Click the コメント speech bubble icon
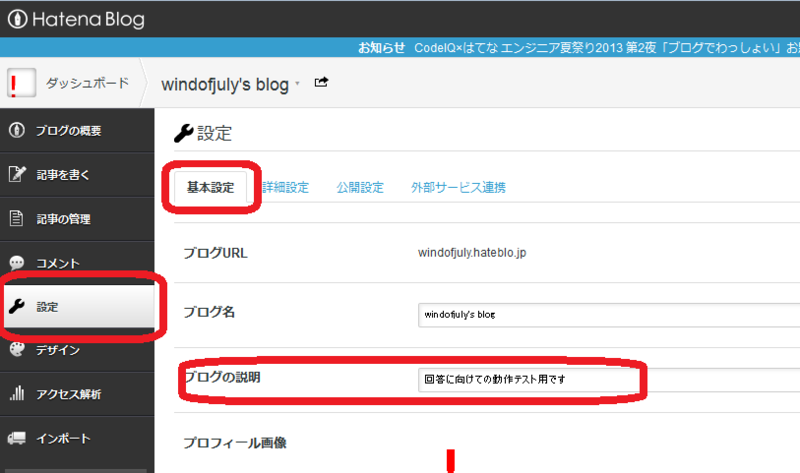This screenshot has height=473, width=800. point(17,262)
